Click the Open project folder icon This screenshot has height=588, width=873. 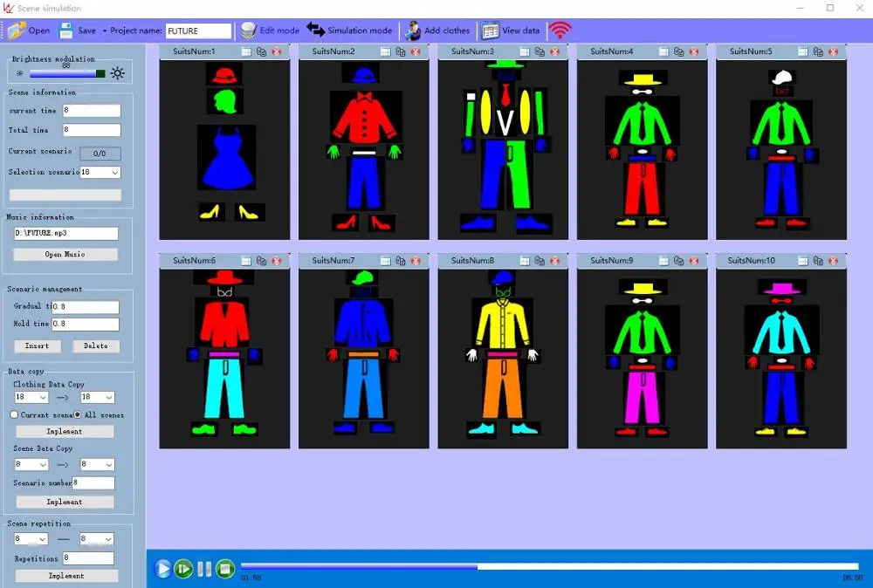click(17, 31)
